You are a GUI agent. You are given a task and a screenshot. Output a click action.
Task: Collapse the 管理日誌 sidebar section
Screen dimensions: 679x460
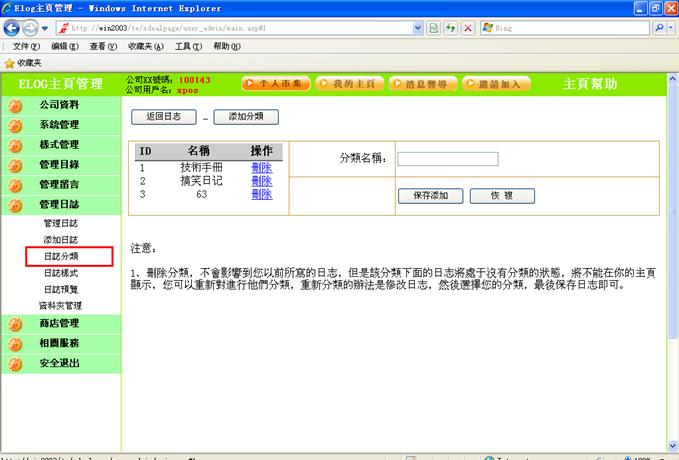(x=59, y=205)
